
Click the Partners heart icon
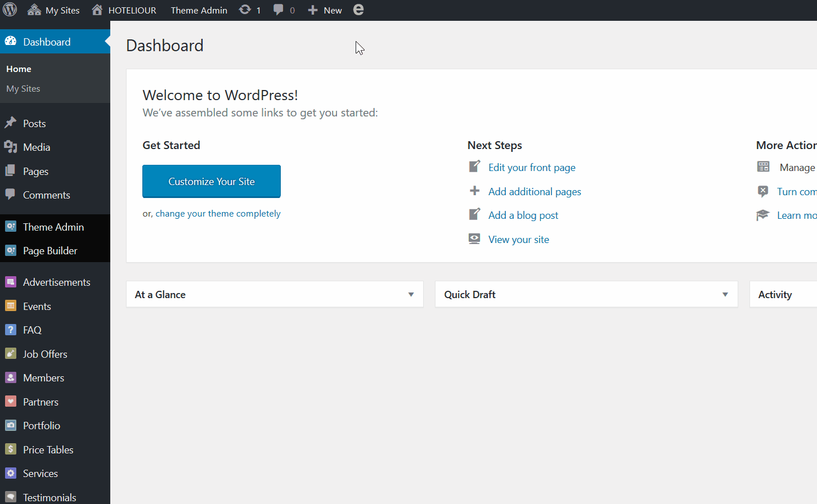tap(11, 402)
